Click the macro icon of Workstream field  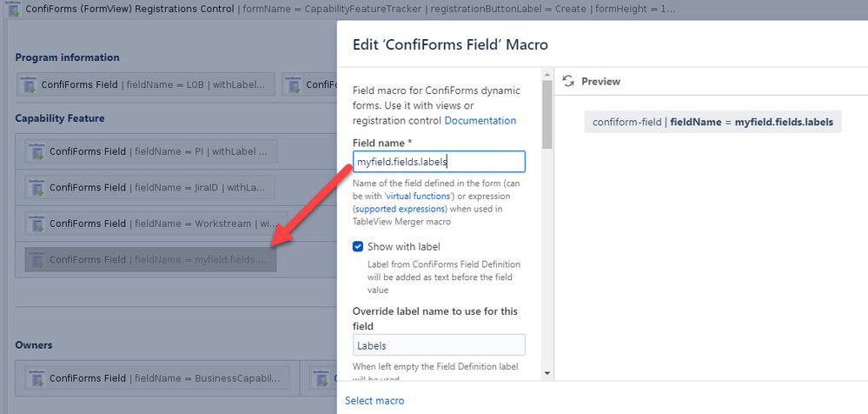click(x=36, y=224)
